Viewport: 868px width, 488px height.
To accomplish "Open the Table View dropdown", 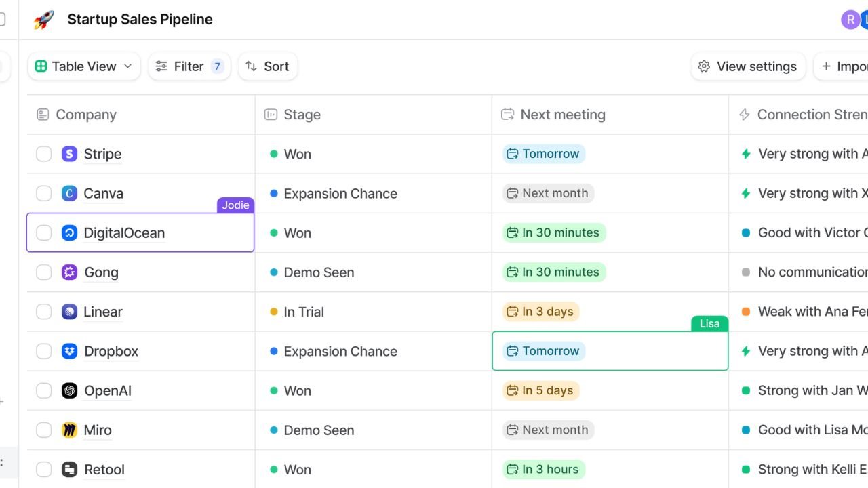I will click(83, 66).
